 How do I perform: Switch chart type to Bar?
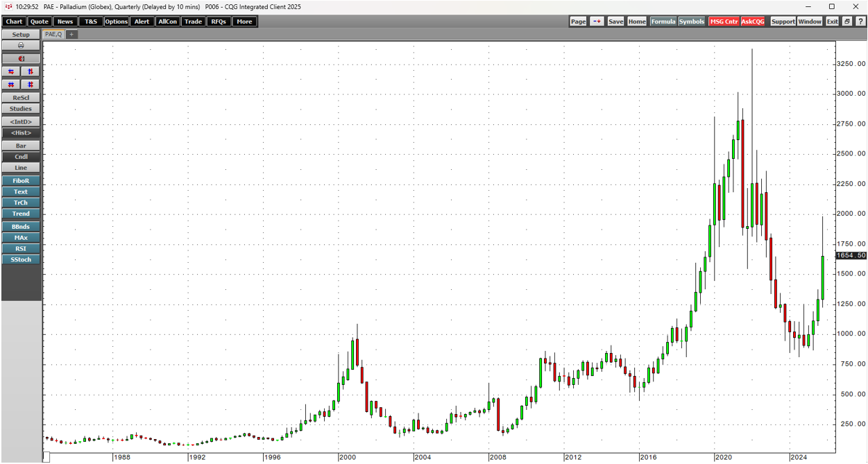tap(21, 146)
